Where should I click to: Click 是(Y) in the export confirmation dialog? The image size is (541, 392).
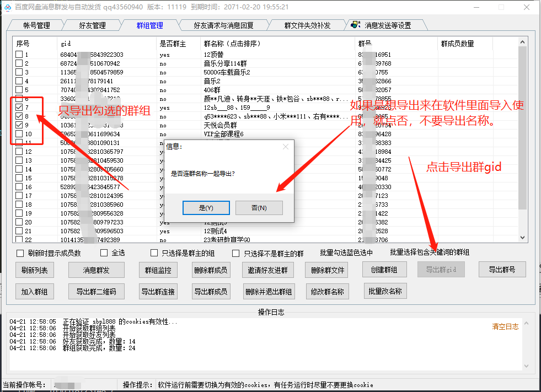(206, 207)
